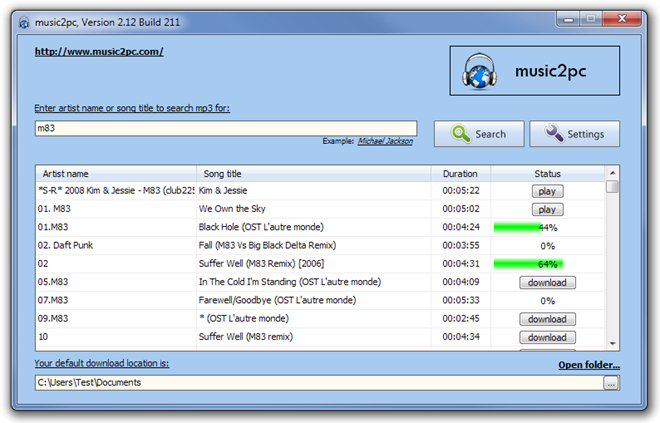
Task: Click the Search button
Action: coord(479,134)
